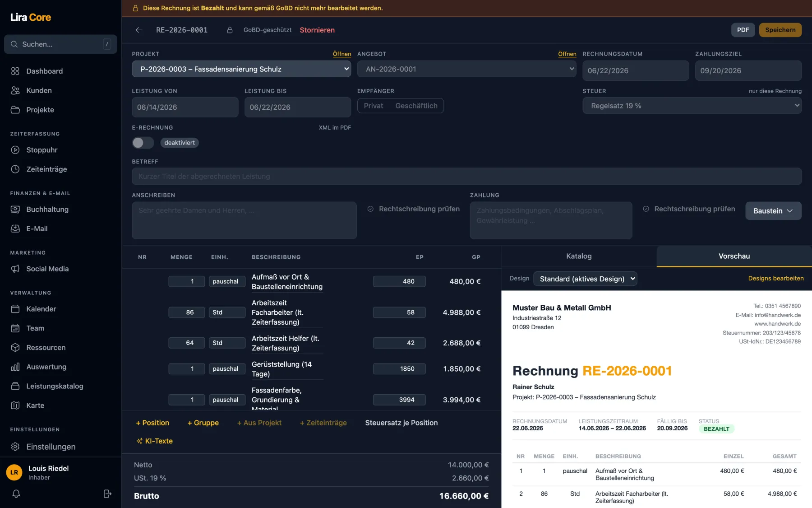Image resolution: width=812 pixels, height=508 pixels.
Task: Click Rechtschreibung prüfen next to Zahlung
Action: 689,209
